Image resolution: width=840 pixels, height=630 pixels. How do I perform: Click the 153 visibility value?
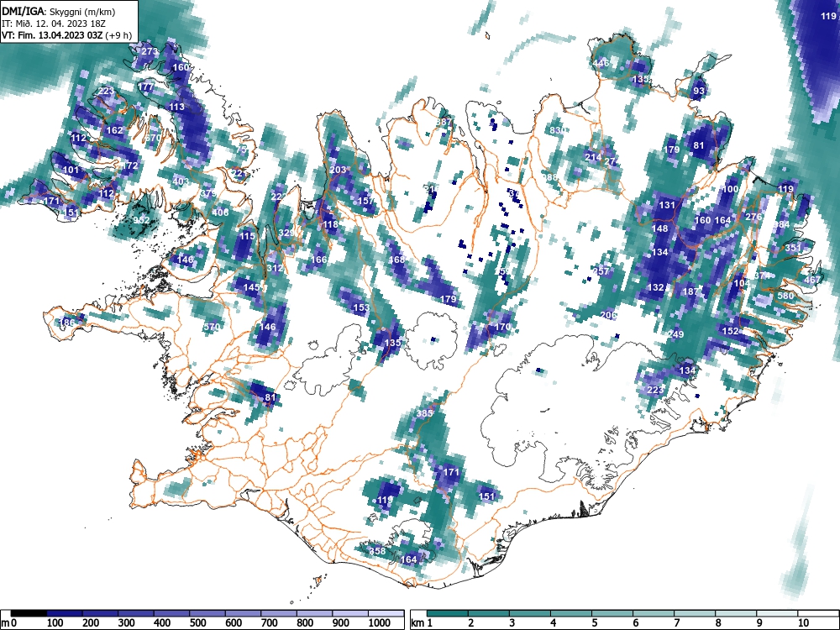pyautogui.click(x=361, y=307)
